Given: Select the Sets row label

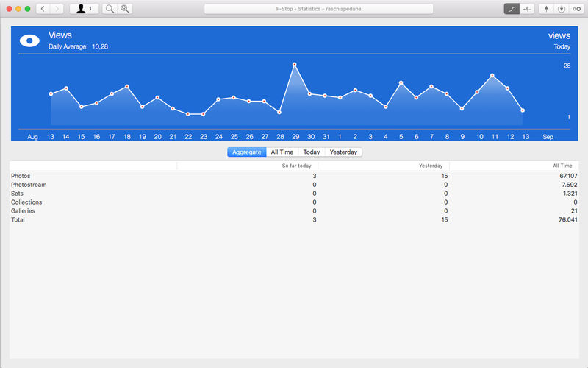Looking at the screenshot, I should click(17, 194).
